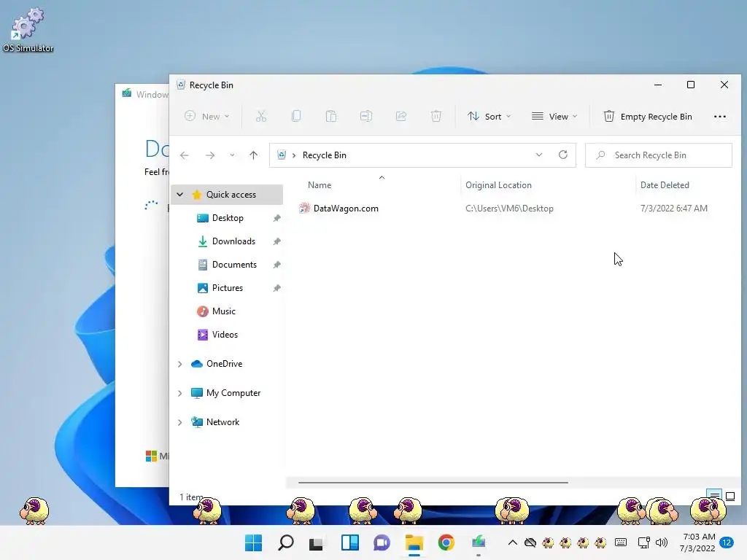Click the volume speaker tray icon
The height and width of the screenshot is (560, 747).
661,542
